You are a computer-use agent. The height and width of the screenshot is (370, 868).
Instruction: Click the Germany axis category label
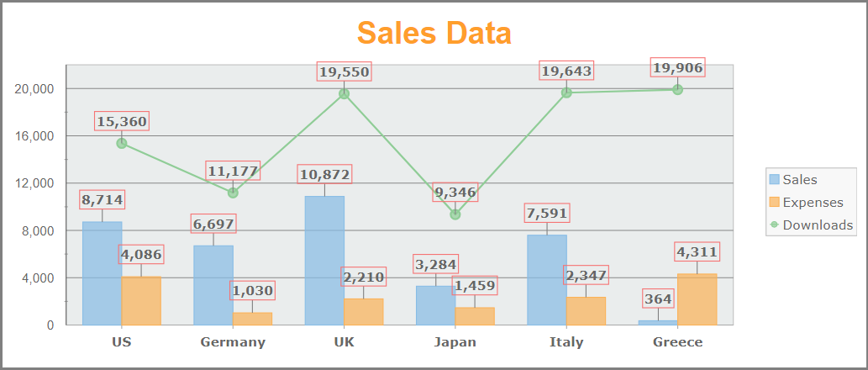pos(233,342)
